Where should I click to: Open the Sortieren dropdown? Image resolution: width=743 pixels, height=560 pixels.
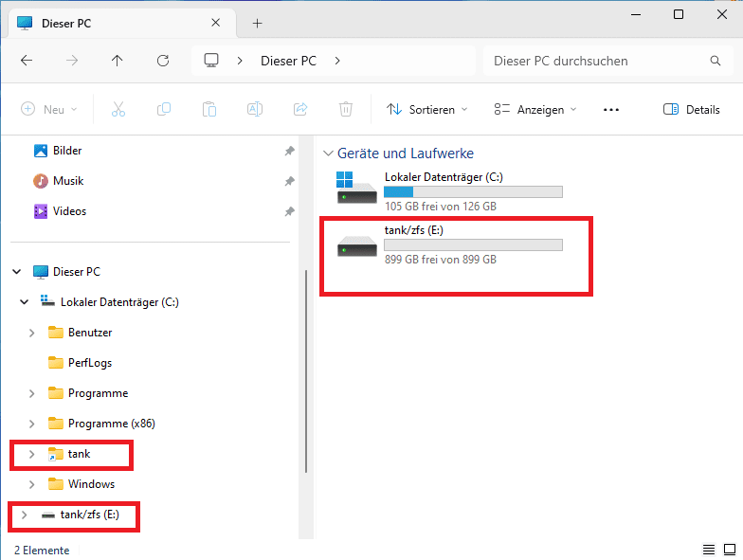[x=426, y=110]
